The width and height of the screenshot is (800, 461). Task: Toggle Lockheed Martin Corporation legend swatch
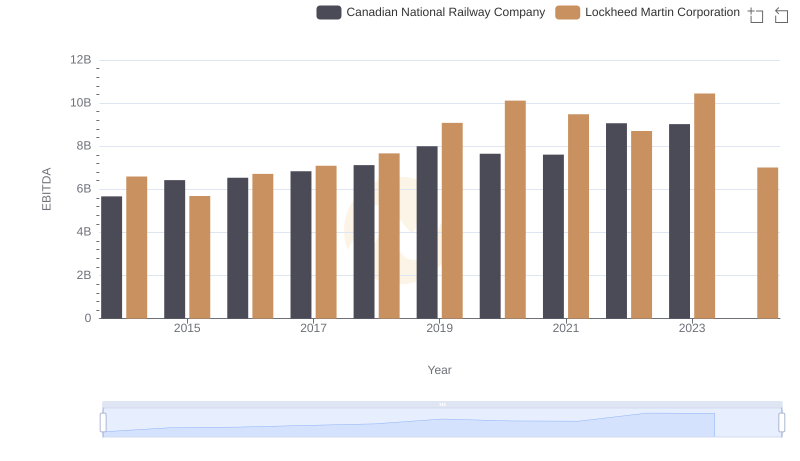pos(567,12)
